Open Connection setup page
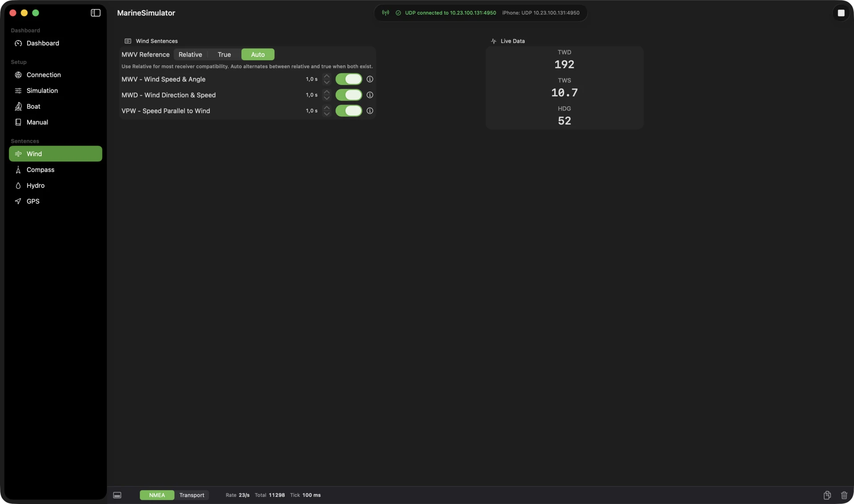The image size is (854, 504). tap(56, 75)
